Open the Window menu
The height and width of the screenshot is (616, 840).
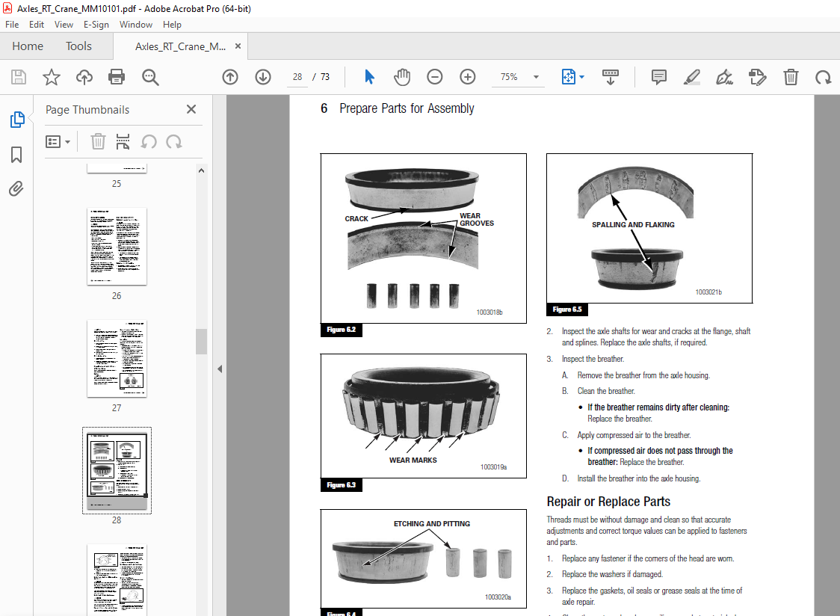(x=135, y=25)
